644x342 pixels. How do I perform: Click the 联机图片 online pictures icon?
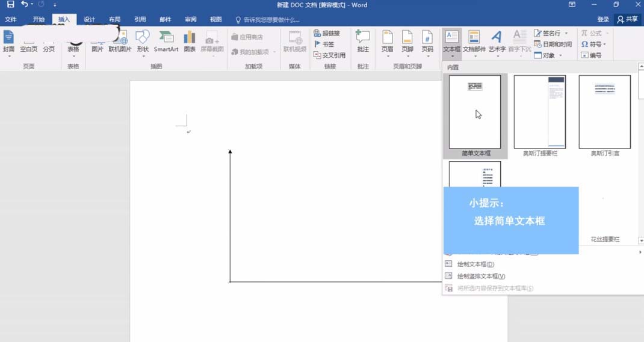click(x=120, y=41)
